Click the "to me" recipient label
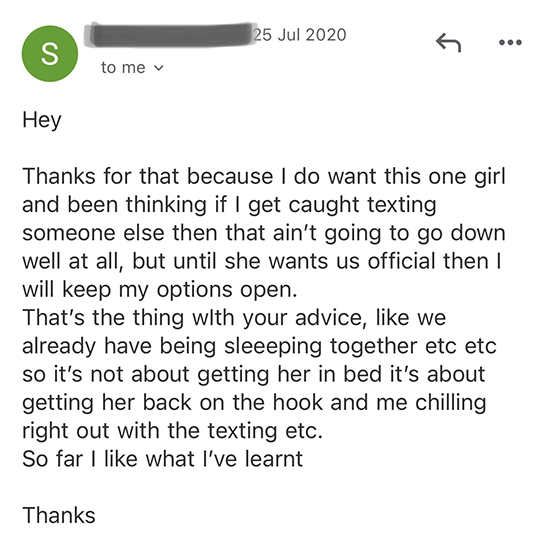Image resolution: width=550 pixels, height=547 pixels. coord(123,67)
